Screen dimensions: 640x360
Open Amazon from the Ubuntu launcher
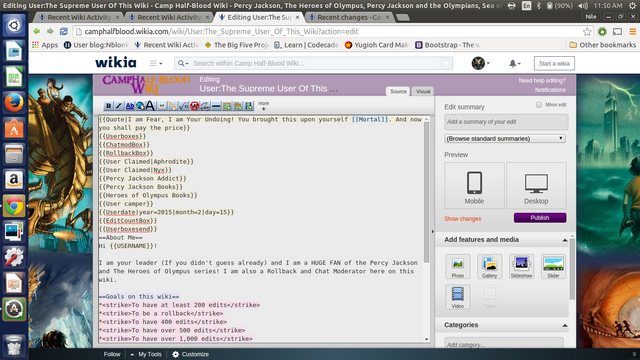tap(14, 180)
